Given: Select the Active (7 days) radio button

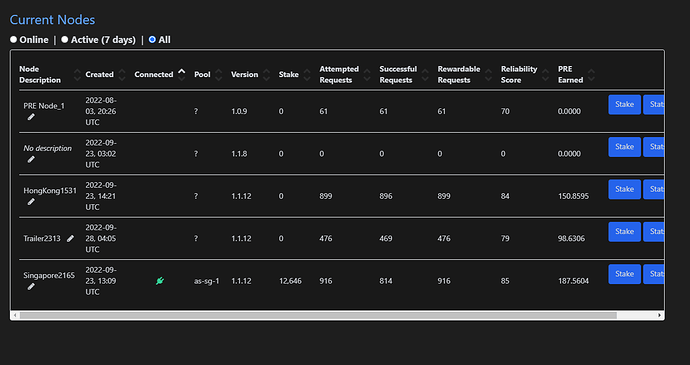Looking at the screenshot, I should coord(65,40).
